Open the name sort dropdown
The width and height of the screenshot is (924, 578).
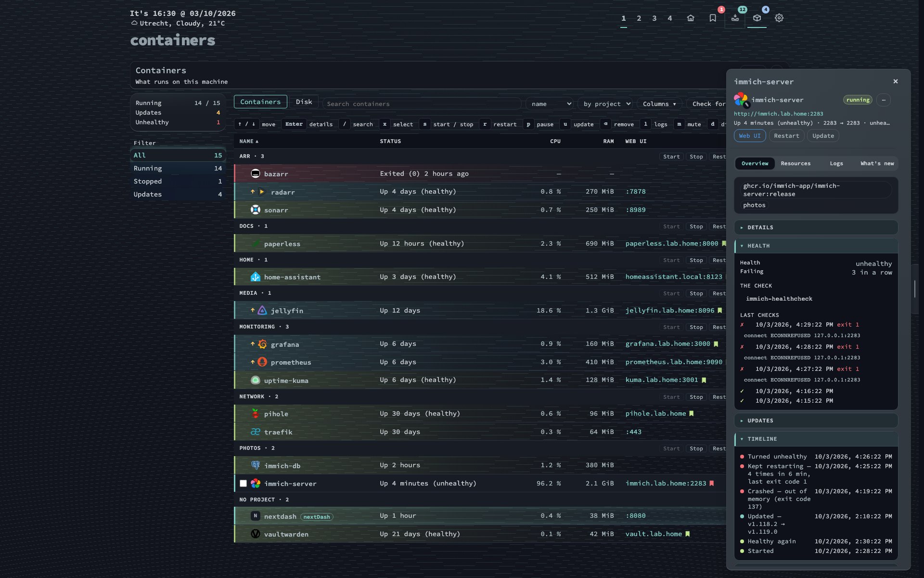point(550,104)
